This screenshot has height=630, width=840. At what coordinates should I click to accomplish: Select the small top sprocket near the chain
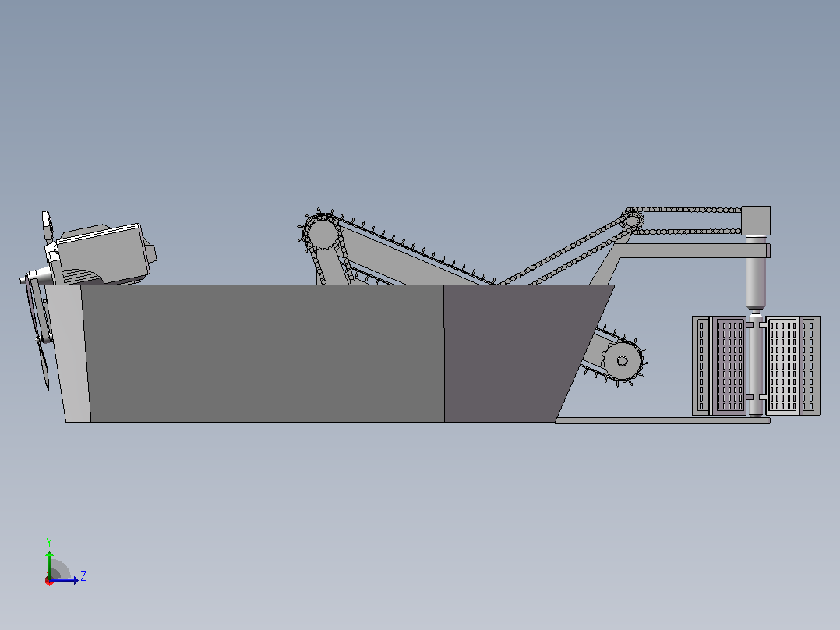632,221
